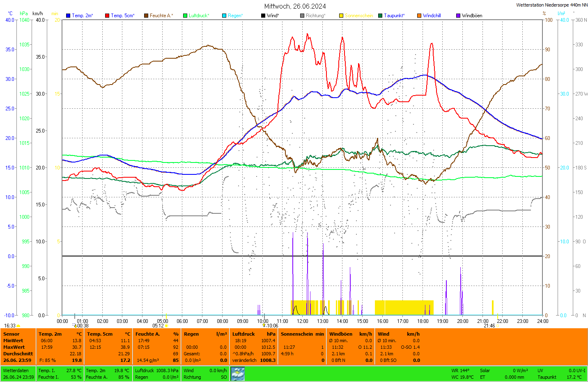Viewport: 588px width, 382px height.
Task: Click the Wetterdaten timestamp cell
Action: pos(18,374)
